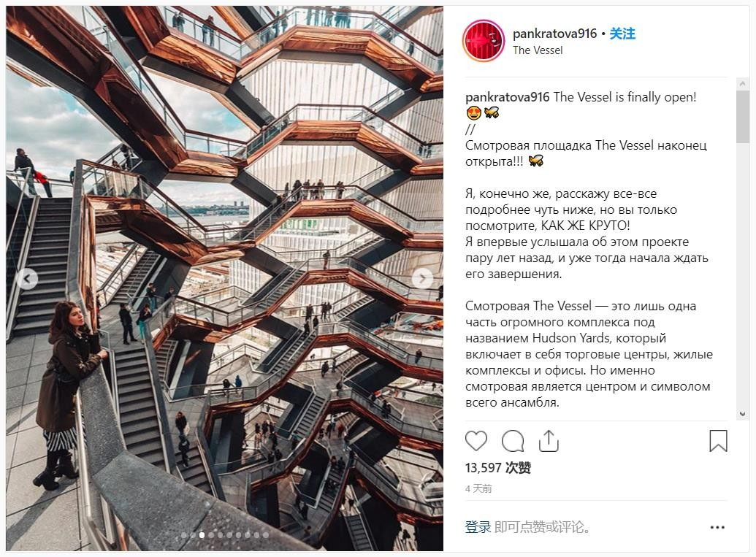Click pankratova916 username in header

pos(555,34)
